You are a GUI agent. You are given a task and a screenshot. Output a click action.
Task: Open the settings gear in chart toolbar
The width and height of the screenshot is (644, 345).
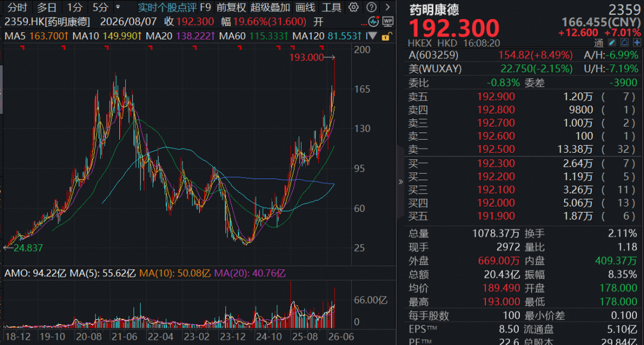tap(353, 7)
